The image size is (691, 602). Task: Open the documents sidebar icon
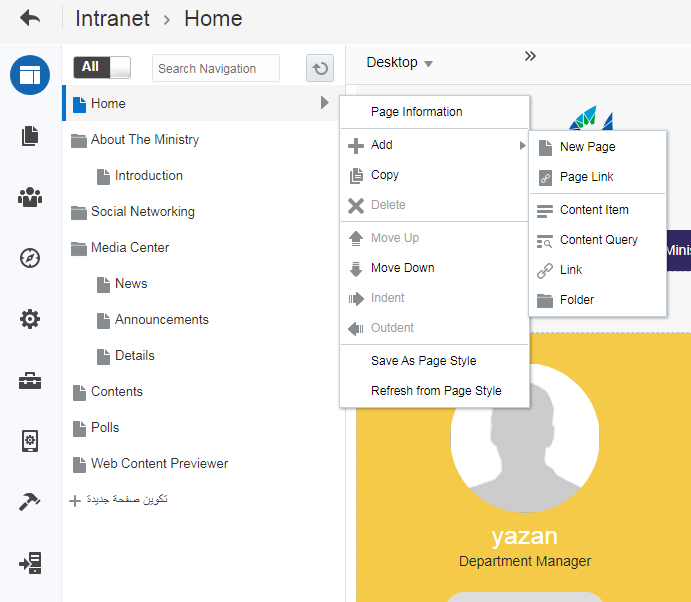coord(30,136)
